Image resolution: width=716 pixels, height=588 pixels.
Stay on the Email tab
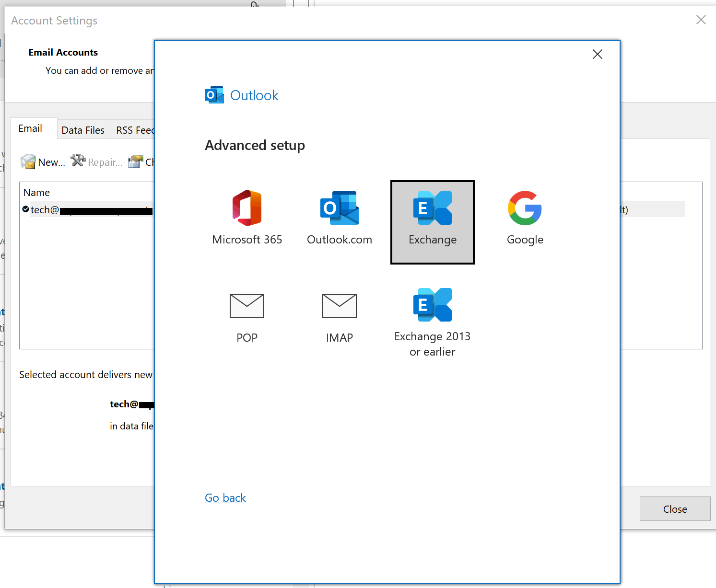pos(31,128)
